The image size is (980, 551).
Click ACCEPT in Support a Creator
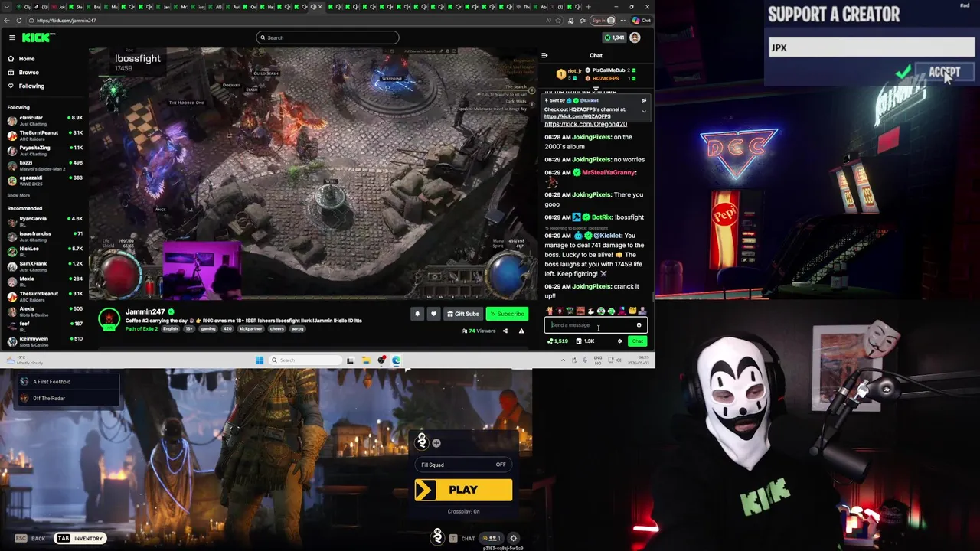[x=944, y=72]
